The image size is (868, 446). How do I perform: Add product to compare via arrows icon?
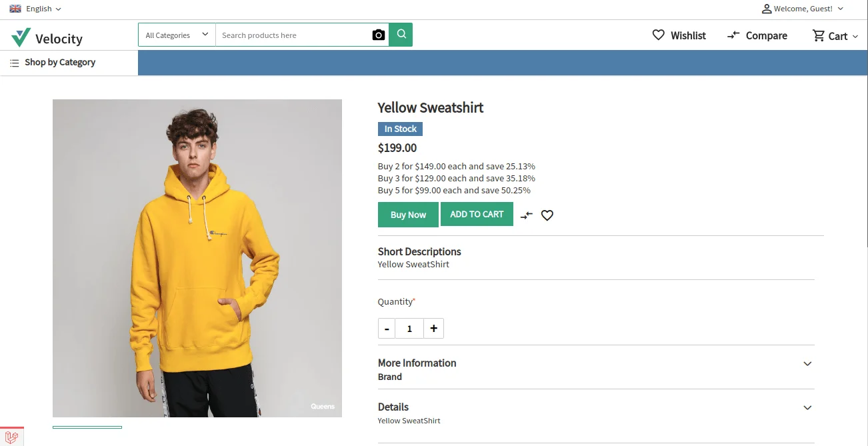[x=527, y=215]
